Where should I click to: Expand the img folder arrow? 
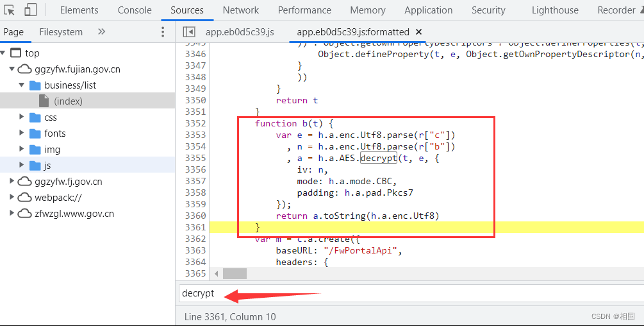[21, 150]
